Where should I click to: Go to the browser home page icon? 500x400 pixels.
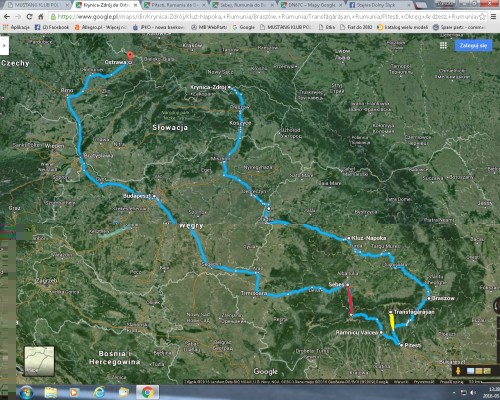(41, 17)
